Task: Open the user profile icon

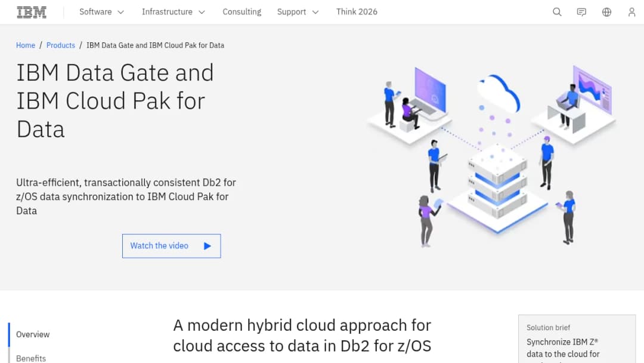Action: tap(631, 12)
